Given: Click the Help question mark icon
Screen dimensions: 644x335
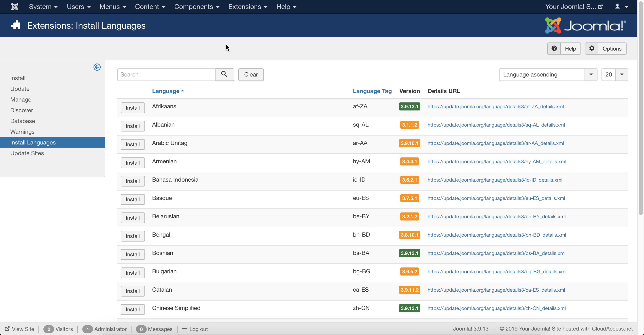Looking at the screenshot, I should point(554,49).
